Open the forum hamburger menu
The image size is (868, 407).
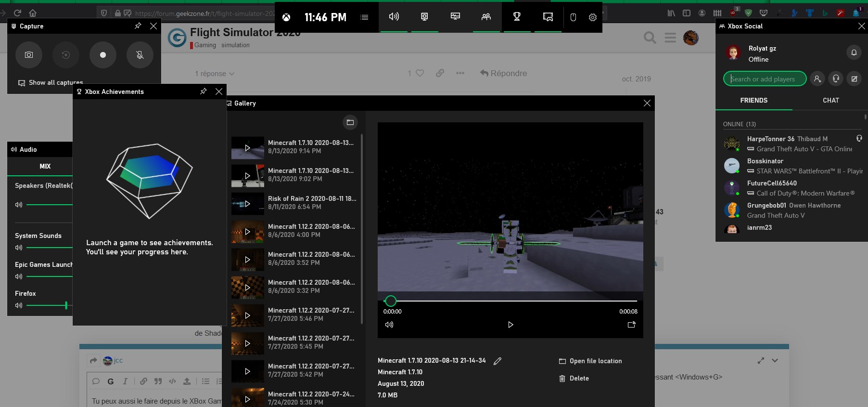point(670,38)
